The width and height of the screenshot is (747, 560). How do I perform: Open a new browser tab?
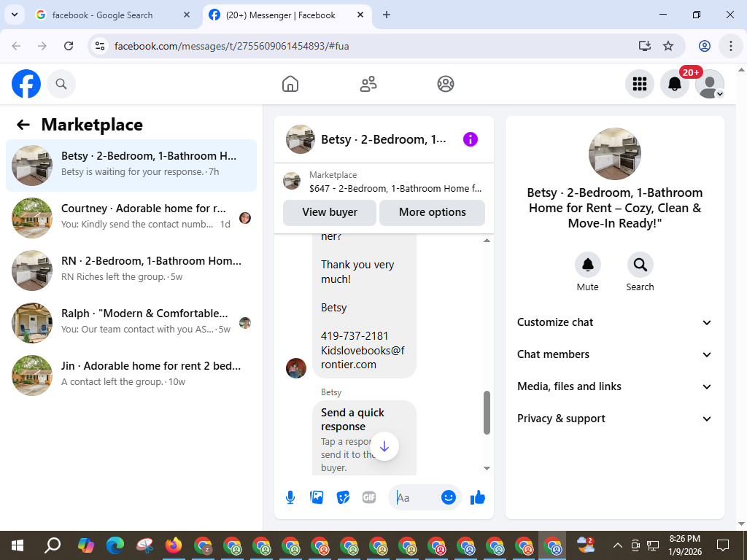(387, 15)
